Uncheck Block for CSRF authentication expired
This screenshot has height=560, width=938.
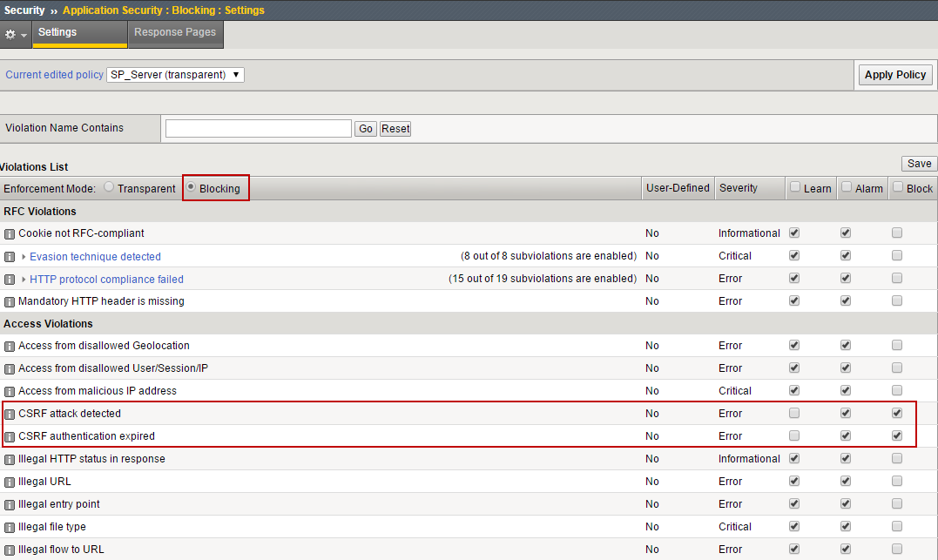(x=897, y=436)
